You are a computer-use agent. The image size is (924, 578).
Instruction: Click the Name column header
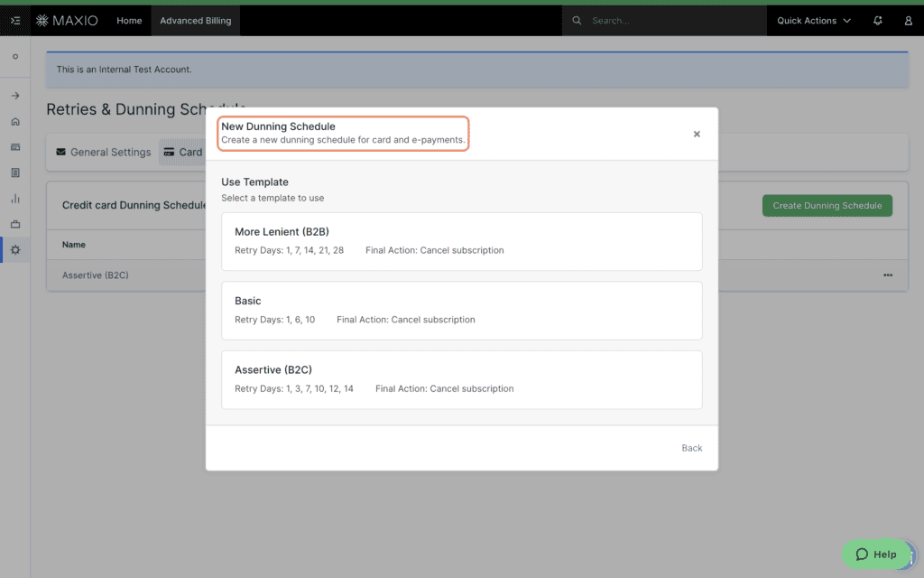(x=74, y=244)
